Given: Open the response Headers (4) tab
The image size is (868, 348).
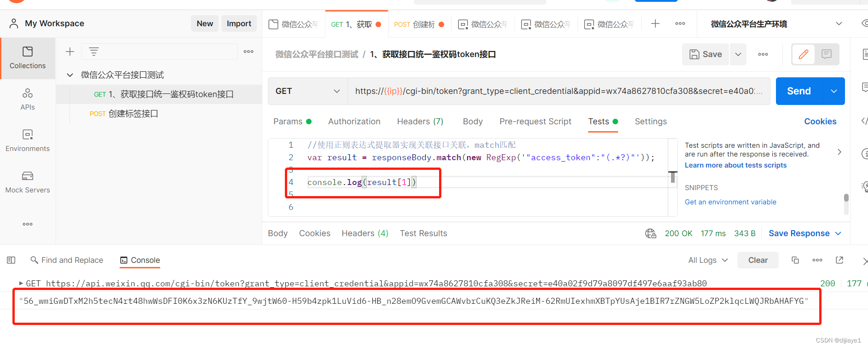Looking at the screenshot, I should [365, 233].
